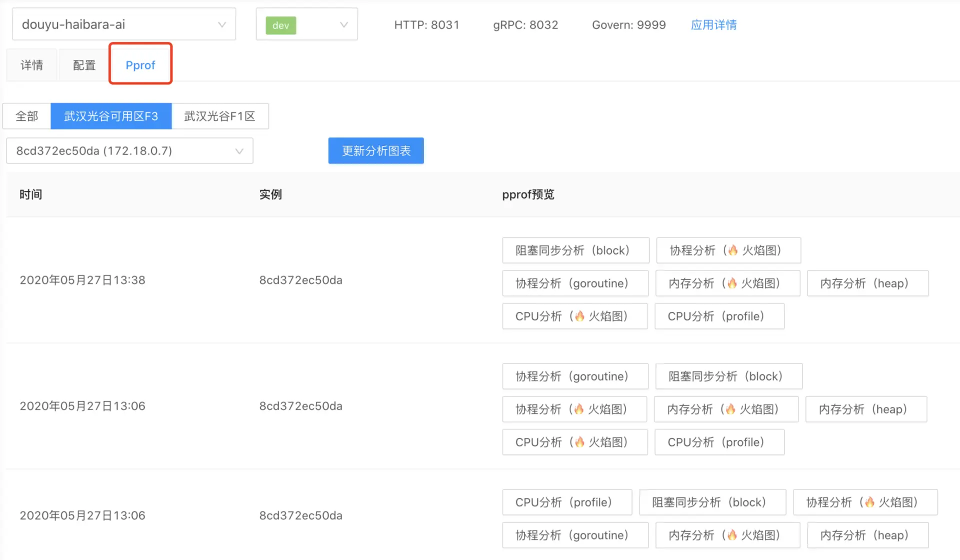Open memory flame graph in second row
Image resolution: width=960 pixels, height=560 pixels.
coord(725,409)
